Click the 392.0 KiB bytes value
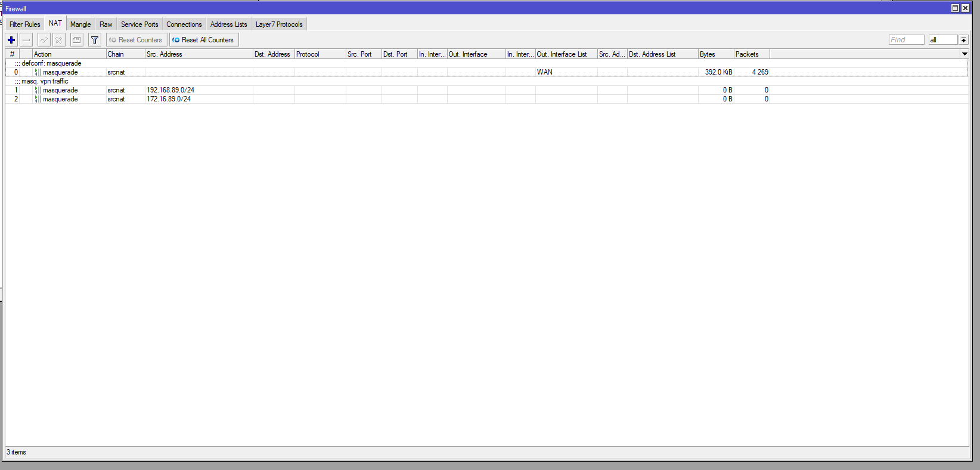980x470 pixels. [718, 72]
